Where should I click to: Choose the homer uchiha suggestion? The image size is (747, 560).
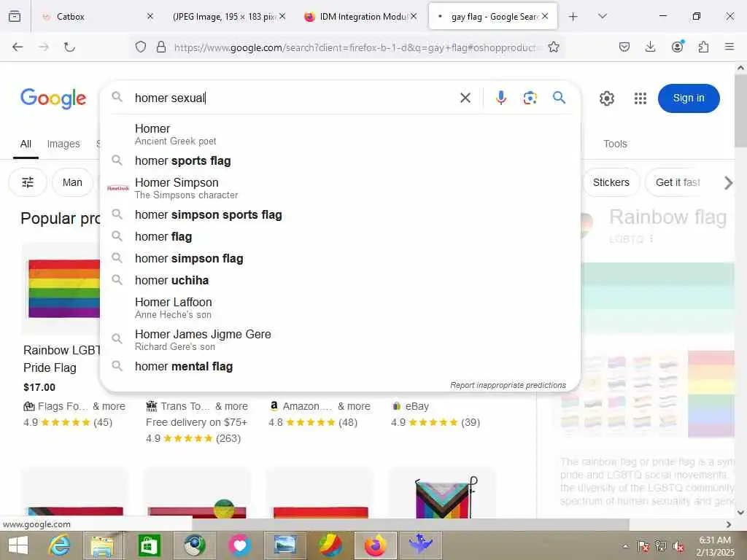click(x=340, y=281)
